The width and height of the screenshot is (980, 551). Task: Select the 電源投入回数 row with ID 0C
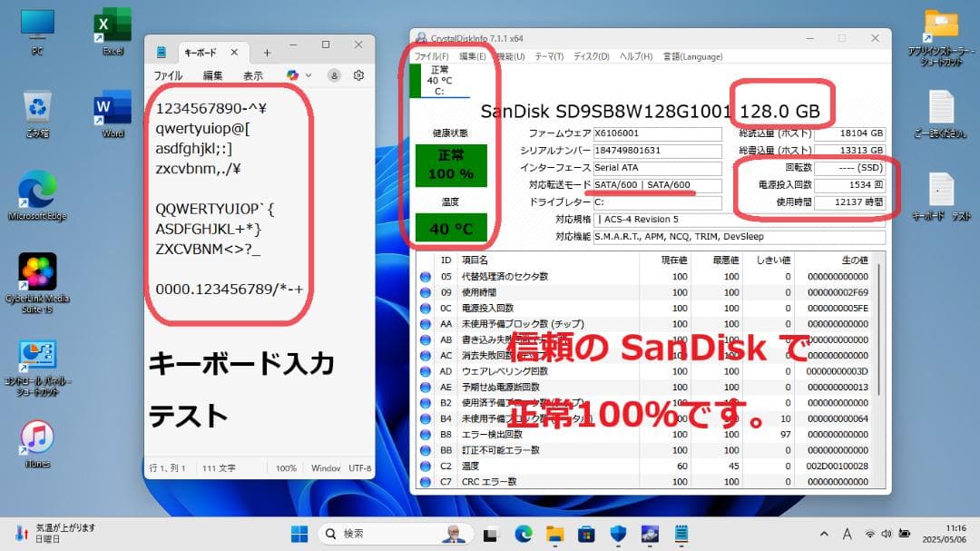[646, 308]
